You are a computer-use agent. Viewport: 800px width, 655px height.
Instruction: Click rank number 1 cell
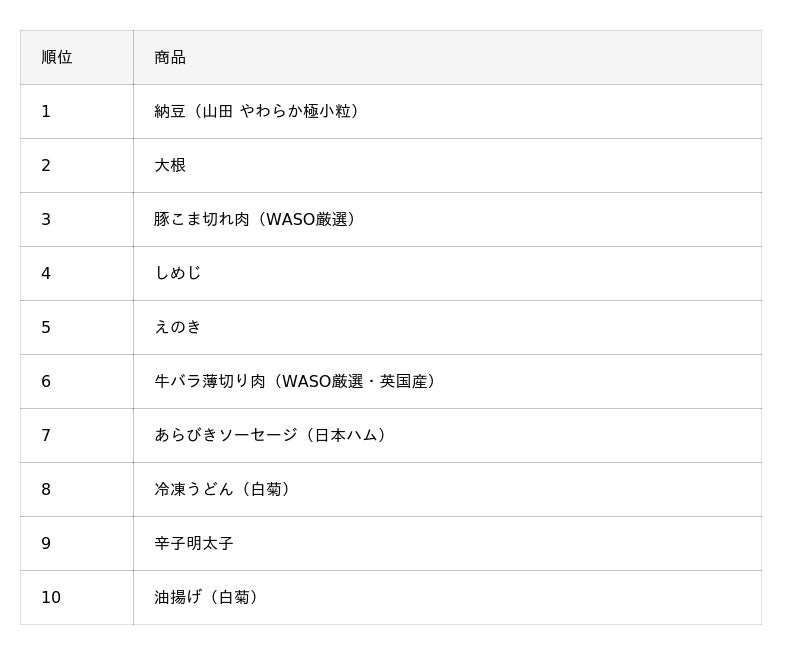[77, 111]
